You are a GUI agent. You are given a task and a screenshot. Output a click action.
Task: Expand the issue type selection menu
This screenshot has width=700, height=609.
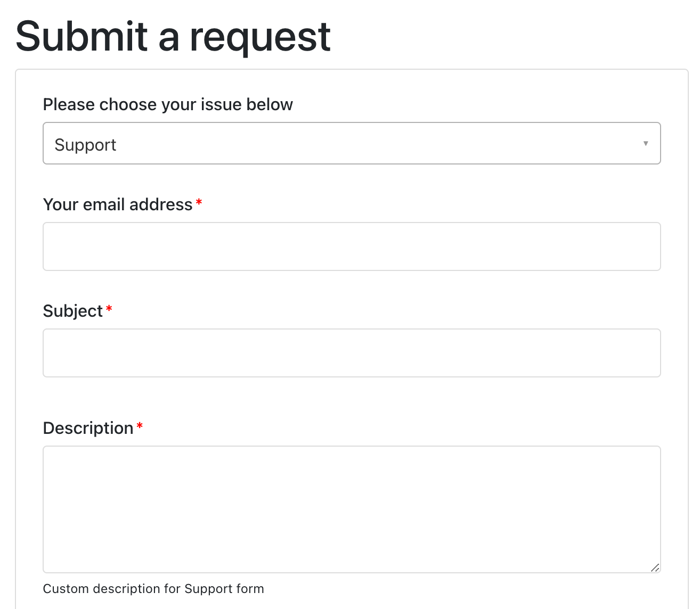(x=352, y=143)
